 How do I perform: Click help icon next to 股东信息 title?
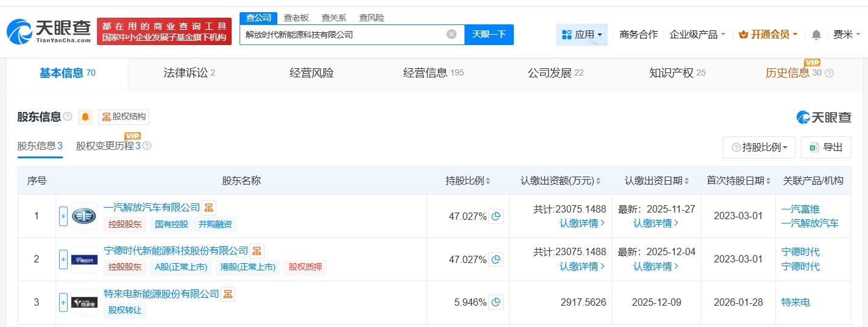tap(68, 117)
